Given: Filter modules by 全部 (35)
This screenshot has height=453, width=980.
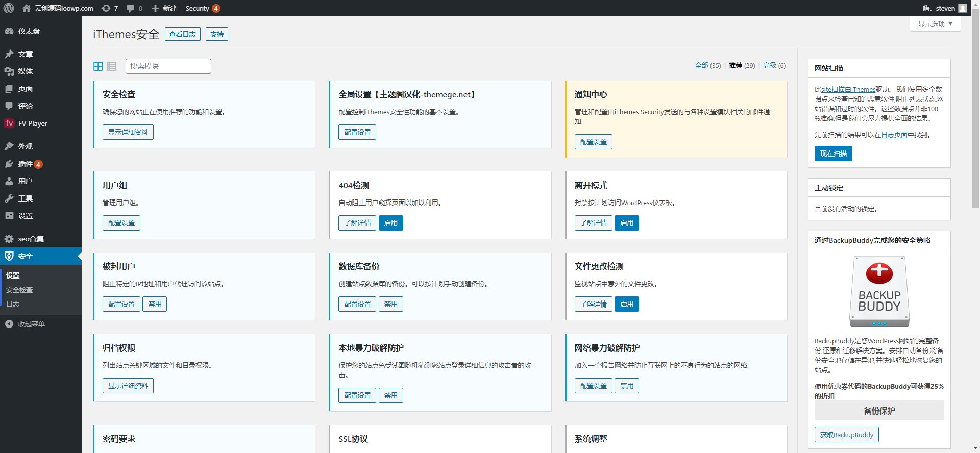Looking at the screenshot, I should click(x=708, y=65).
